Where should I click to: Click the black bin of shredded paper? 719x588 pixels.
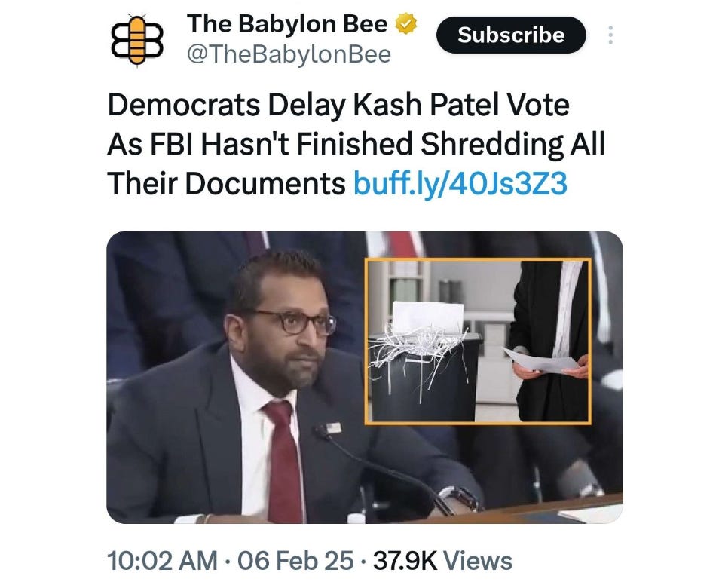click(x=424, y=376)
